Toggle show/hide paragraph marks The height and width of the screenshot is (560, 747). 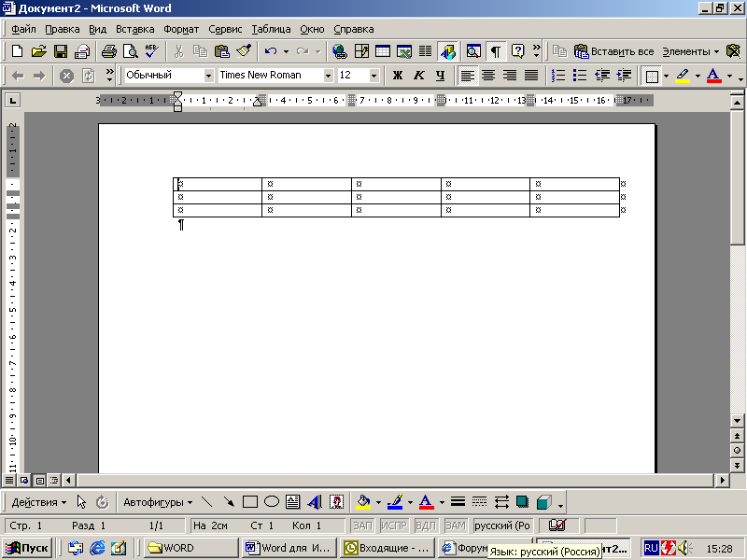point(496,51)
